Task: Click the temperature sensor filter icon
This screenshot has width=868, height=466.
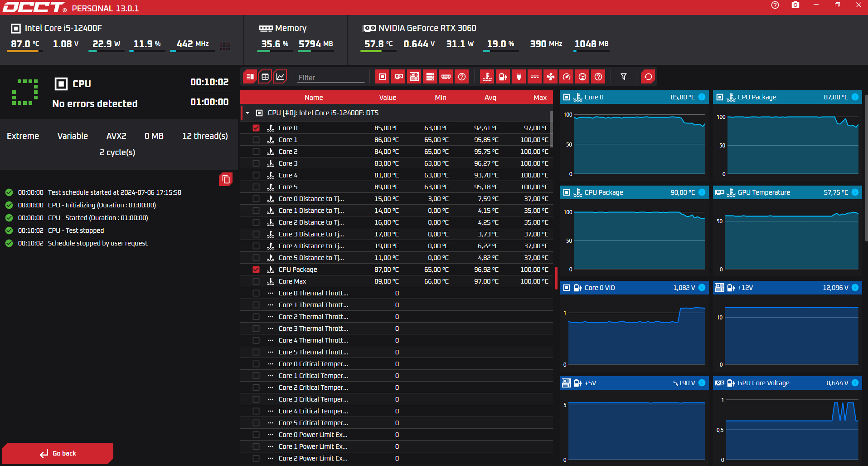Action: (x=487, y=77)
